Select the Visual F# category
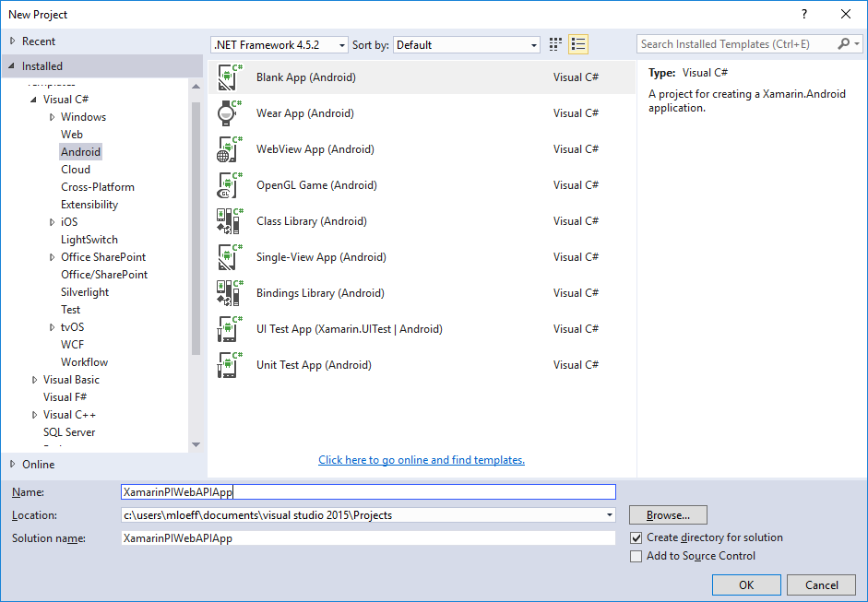This screenshot has width=868, height=602. [65, 397]
